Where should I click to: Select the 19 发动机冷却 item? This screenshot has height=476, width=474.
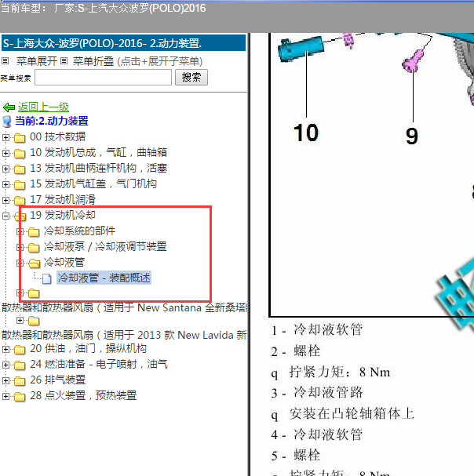tap(63, 215)
